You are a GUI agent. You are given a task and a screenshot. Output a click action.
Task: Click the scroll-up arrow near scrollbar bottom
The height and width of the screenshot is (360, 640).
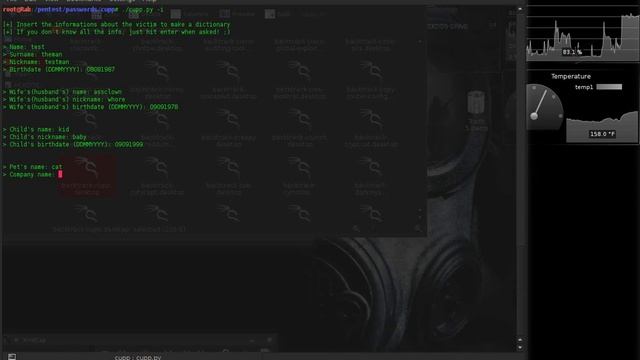pyautogui.click(x=520, y=340)
